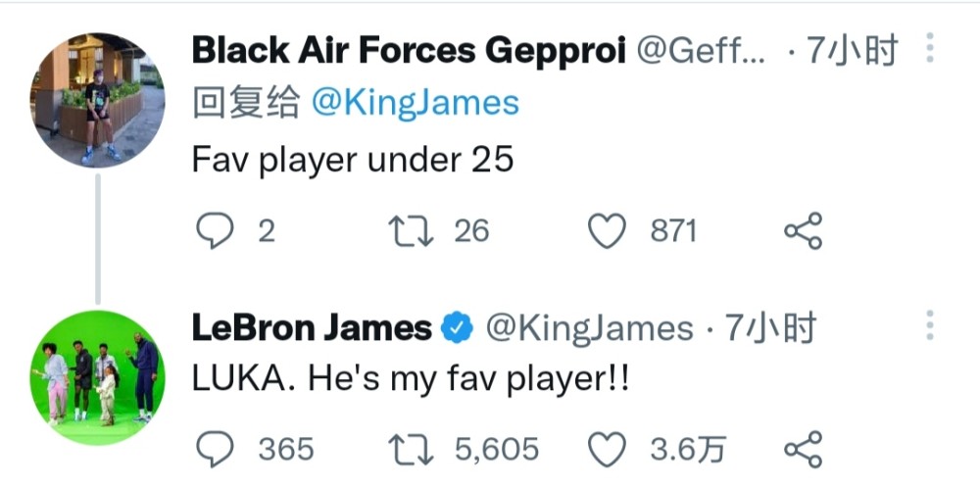Reply to LeBron James's LUKA tweet
The height and width of the screenshot is (488, 980).
(x=215, y=449)
